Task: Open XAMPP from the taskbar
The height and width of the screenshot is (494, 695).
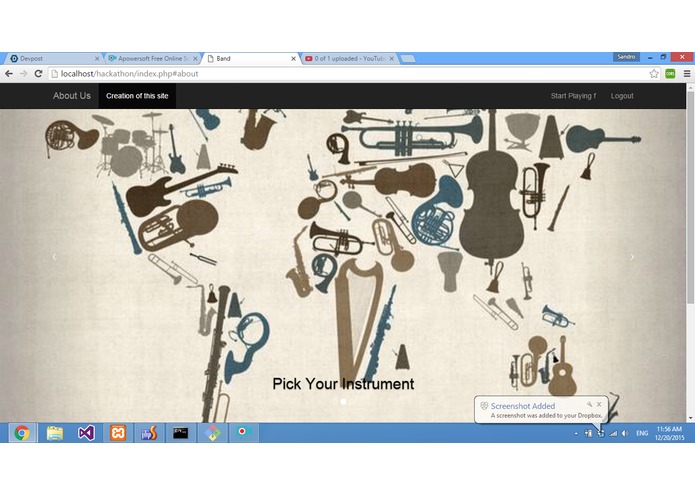Action: coord(118,433)
